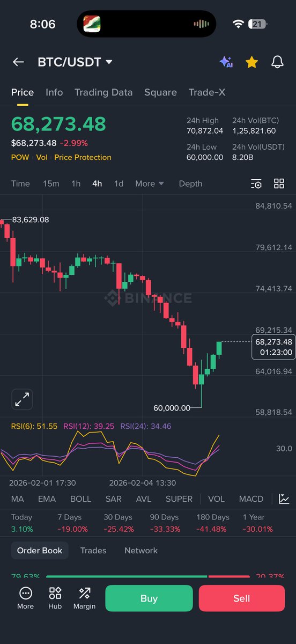Viewport: 296px width, 644px height.
Task: Tap the Vol tag
Action: pyautogui.click(x=42, y=157)
